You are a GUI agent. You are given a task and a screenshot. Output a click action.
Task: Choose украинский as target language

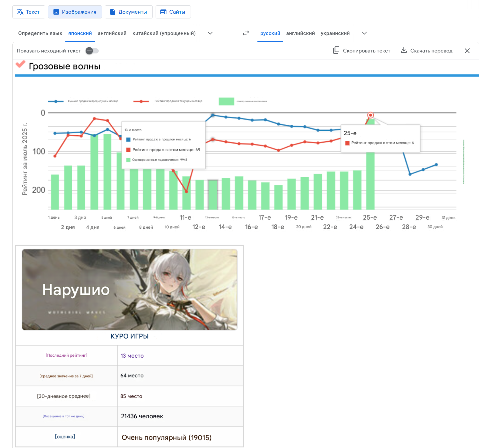coord(335,33)
